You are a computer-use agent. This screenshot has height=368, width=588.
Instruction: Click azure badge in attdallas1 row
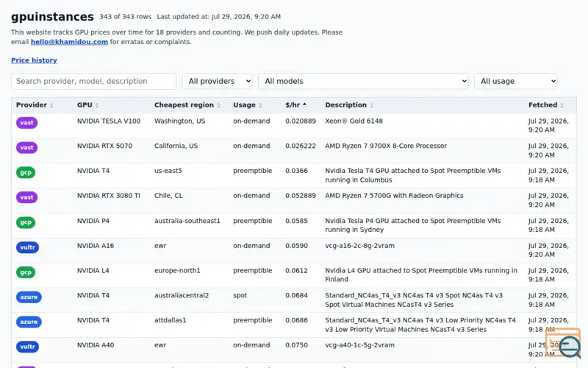pos(29,322)
